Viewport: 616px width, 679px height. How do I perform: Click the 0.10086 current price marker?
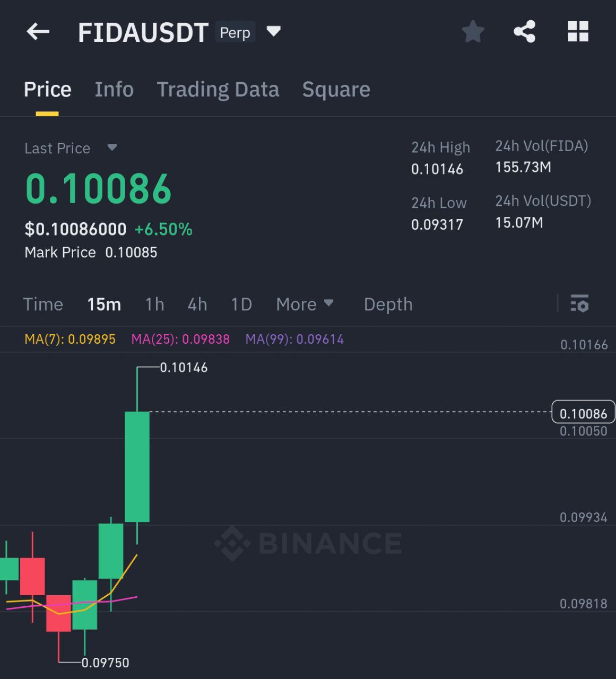click(x=583, y=413)
